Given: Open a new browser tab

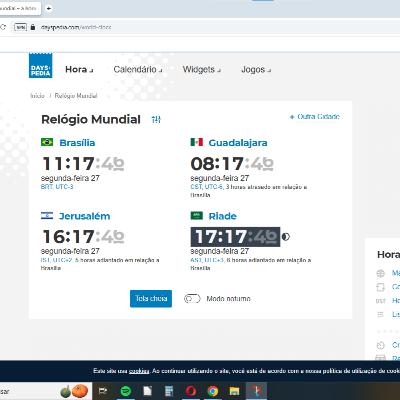Looking at the screenshot, I should pos(49,8).
